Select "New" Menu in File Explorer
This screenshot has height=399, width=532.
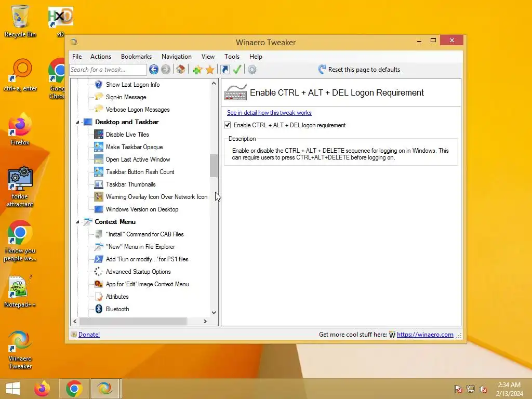[x=140, y=247]
